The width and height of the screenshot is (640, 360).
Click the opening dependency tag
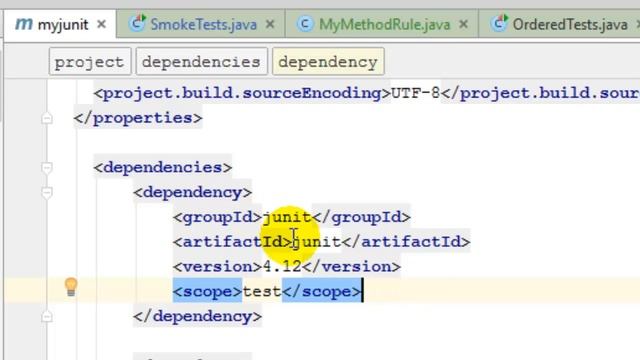(193, 192)
